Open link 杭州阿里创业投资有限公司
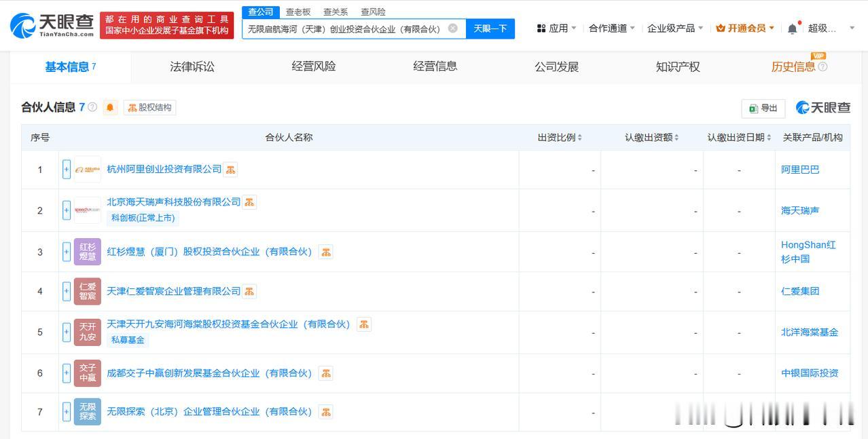Image resolution: width=868 pixels, height=439 pixels. pyautogui.click(x=164, y=169)
